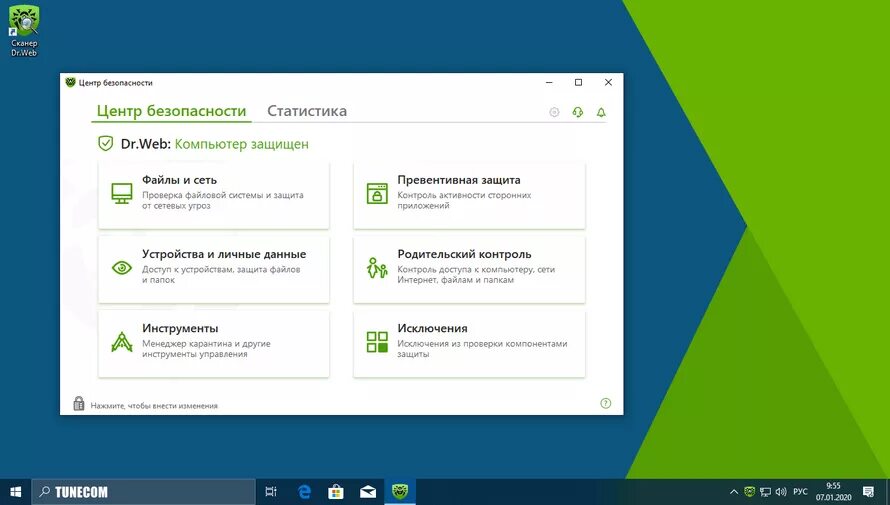The image size is (890, 505).
Task: Open the clock showing 9:55
Action: pos(834,491)
